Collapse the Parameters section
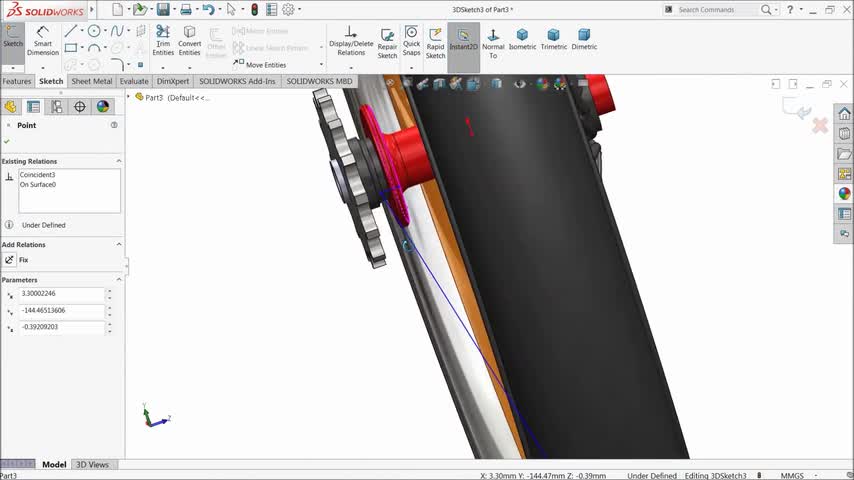 point(119,280)
